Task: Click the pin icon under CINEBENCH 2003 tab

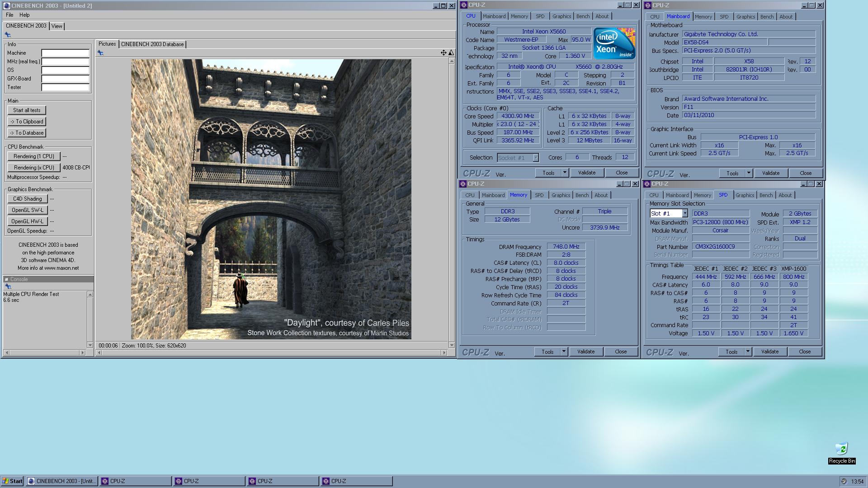Action: [x=8, y=35]
